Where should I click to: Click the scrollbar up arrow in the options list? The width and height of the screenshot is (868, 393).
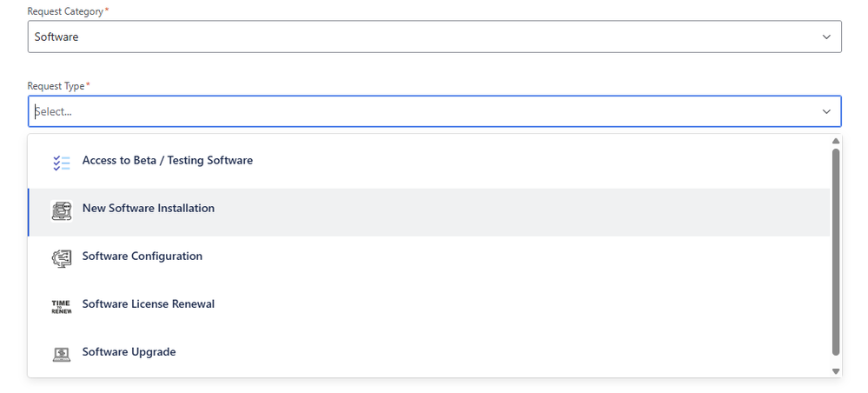(836, 141)
